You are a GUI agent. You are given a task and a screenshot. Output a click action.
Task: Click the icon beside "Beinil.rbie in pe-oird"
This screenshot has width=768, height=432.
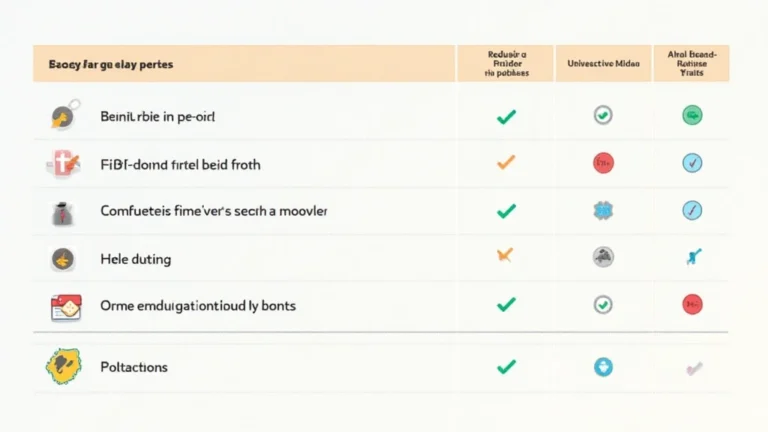[61, 117]
